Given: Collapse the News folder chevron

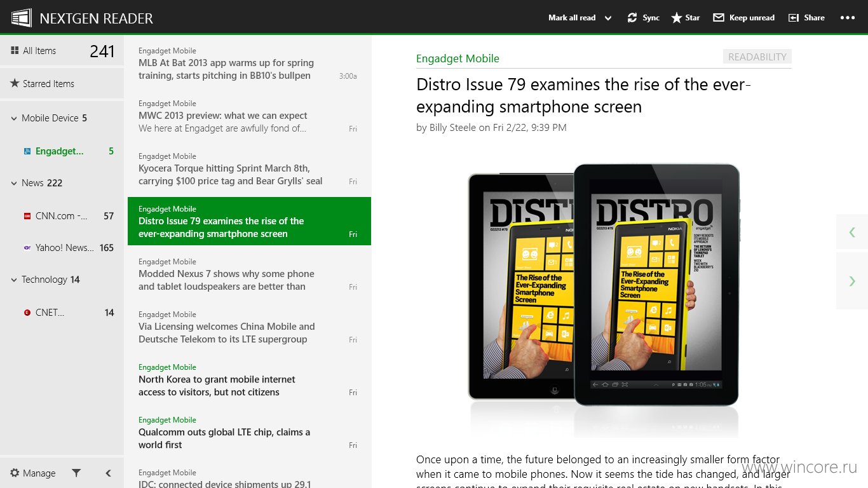Looking at the screenshot, I should click(x=14, y=183).
